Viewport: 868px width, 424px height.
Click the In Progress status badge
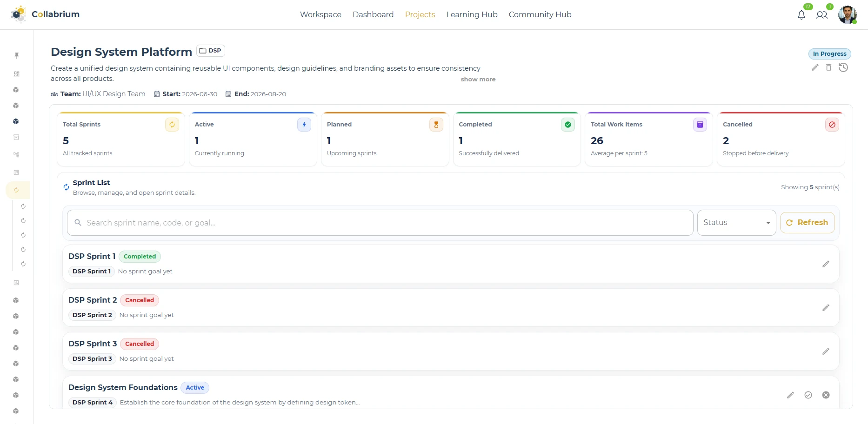click(x=829, y=54)
